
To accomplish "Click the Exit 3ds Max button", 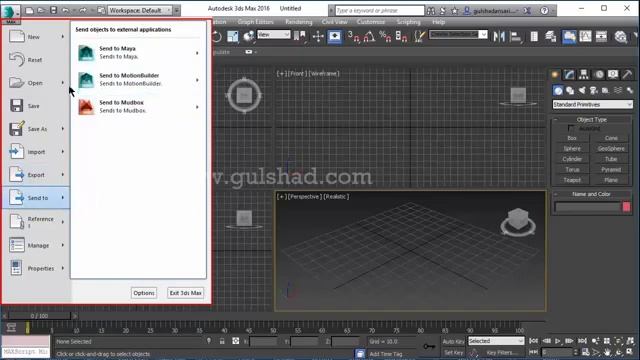I will point(185,293).
